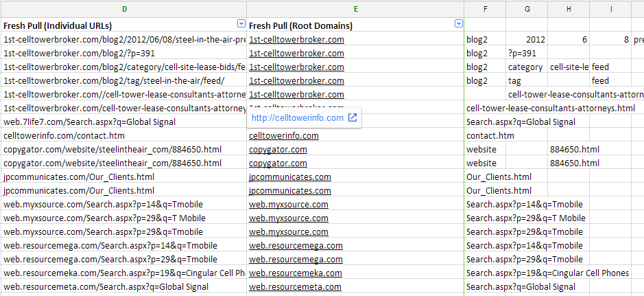Select the tag cell in column G
This screenshot has height=296, width=644.
(x=527, y=81)
